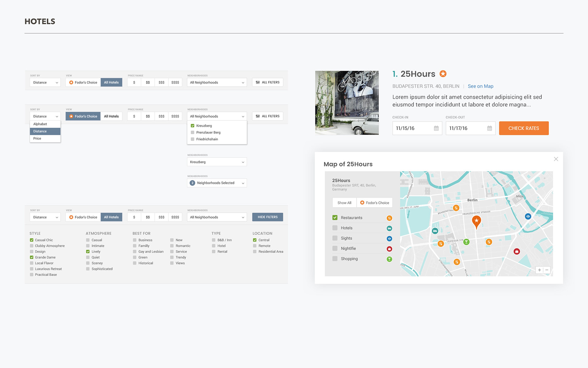Click orange fork icon in Restaurants legend row
The width and height of the screenshot is (588, 368).
pyautogui.click(x=389, y=218)
